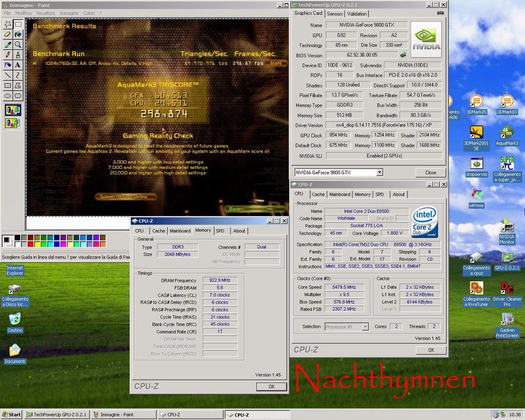Open the Immagine menu in Paint
The height and width of the screenshot is (420, 525).
pyautogui.click(x=69, y=13)
